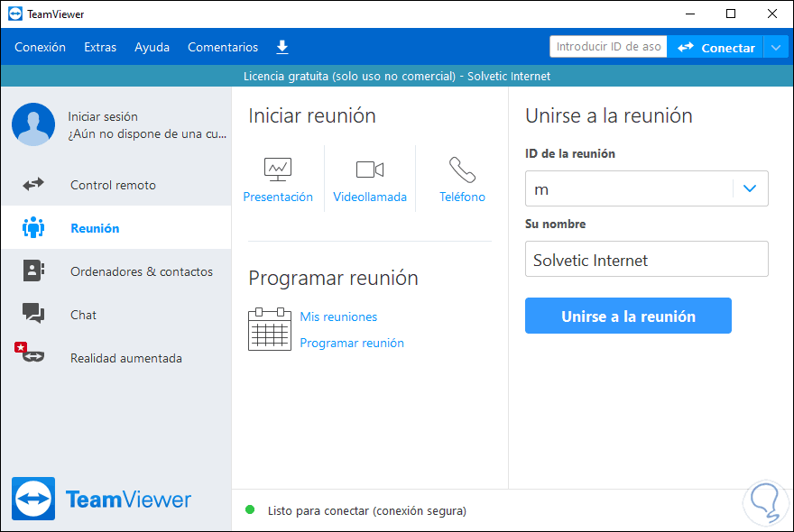The height and width of the screenshot is (532, 794).
Task: Click the green connection status indicator
Action: point(250,509)
